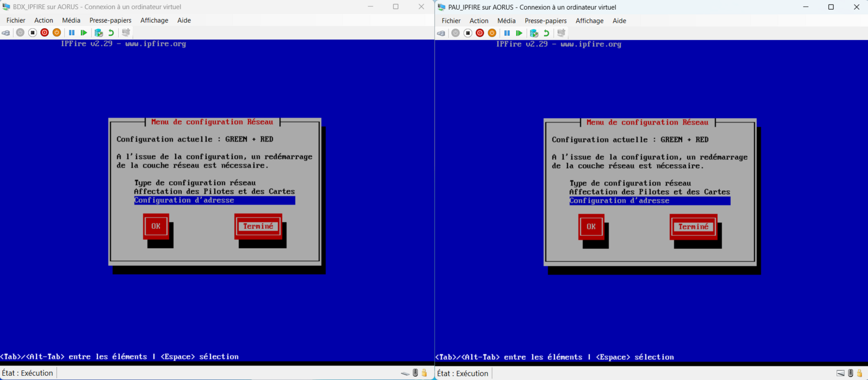
Task: Shut down PAU_IPFIRE using the red power icon
Action: click(480, 33)
